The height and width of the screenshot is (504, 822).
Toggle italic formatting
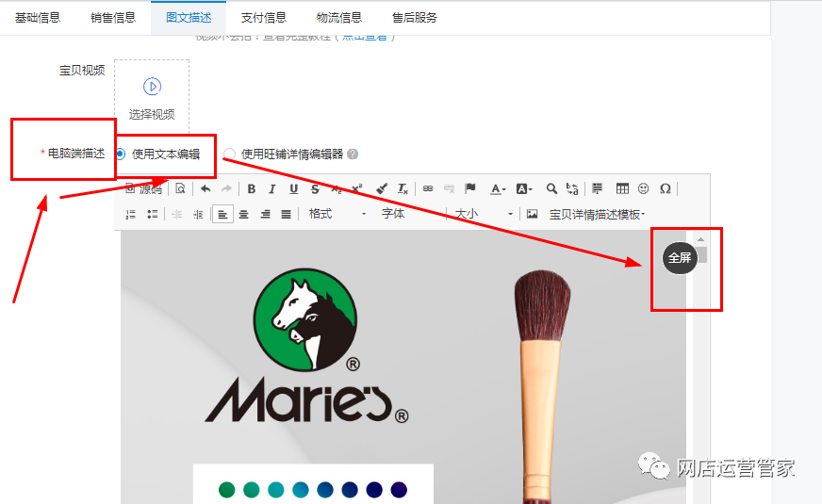pos(272,189)
